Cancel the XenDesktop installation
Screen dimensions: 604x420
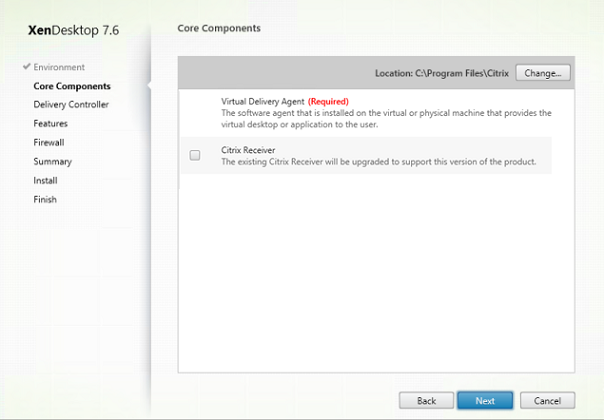coord(547,401)
